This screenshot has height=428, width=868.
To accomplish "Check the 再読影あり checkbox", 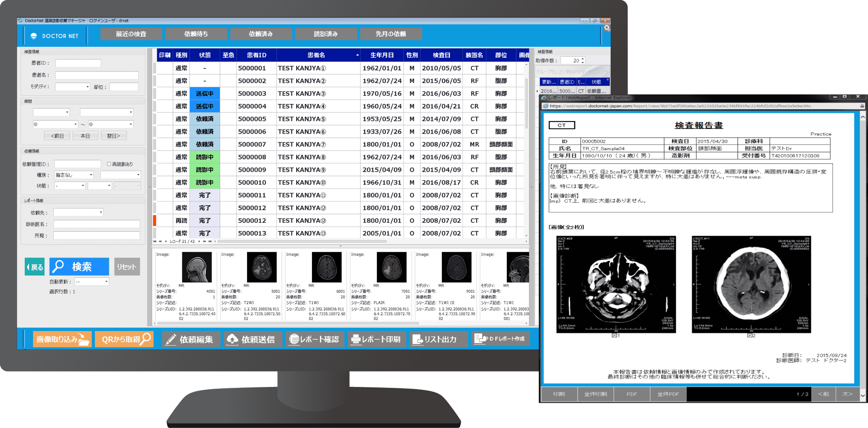I will (x=109, y=164).
